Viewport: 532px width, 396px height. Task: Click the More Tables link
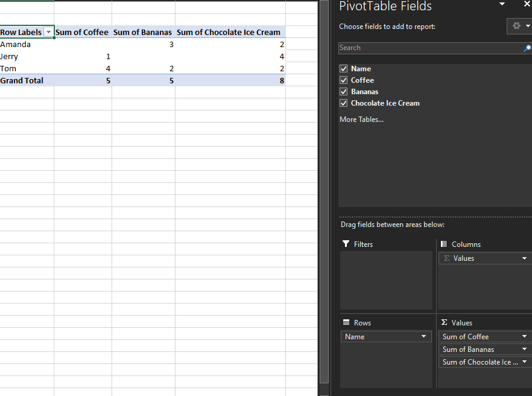tap(361, 120)
